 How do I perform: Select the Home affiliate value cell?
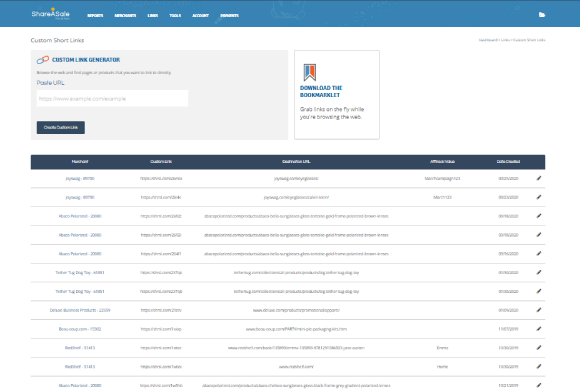click(442, 367)
